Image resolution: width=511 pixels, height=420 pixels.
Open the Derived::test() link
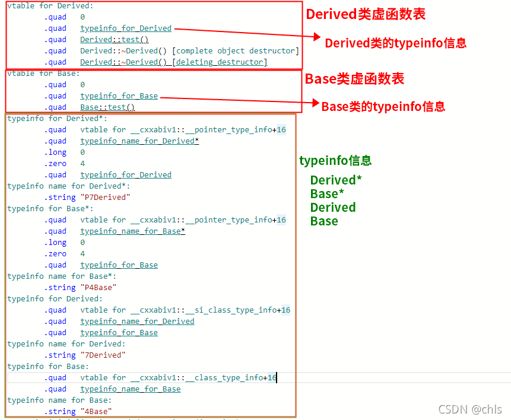coord(115,39)
